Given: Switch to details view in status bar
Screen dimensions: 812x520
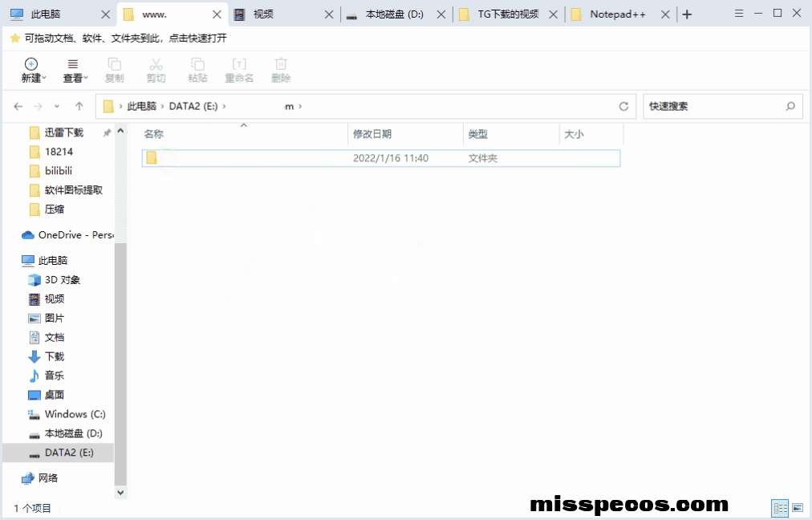Looking at the screenshot, I should point(780,508).
